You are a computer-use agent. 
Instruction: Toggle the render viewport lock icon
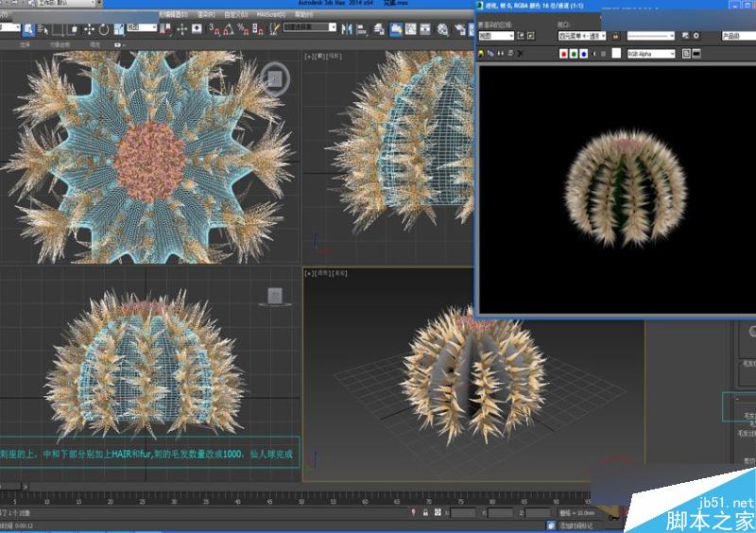pos(616,36)
